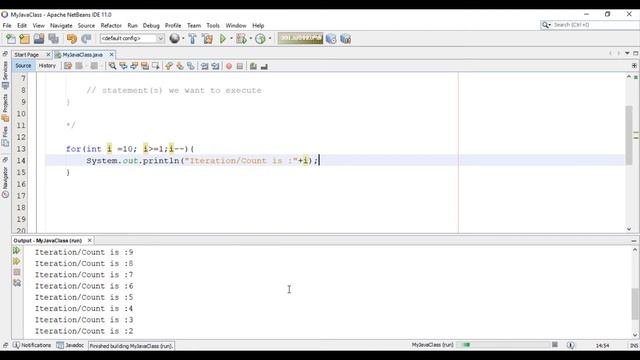This screenshot has height=360, width=640.
Task: Click the Next Bookmark icon
Action: (x=180, y=66)
